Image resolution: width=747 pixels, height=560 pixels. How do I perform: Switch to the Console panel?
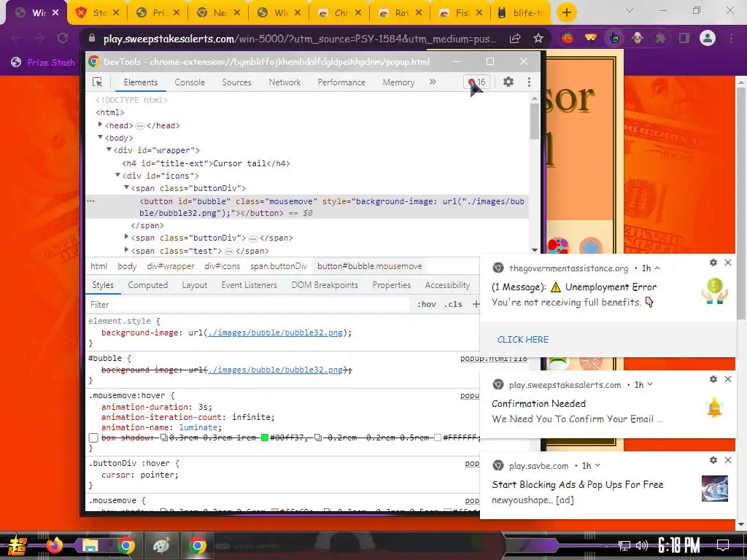(x=190, y=82)
